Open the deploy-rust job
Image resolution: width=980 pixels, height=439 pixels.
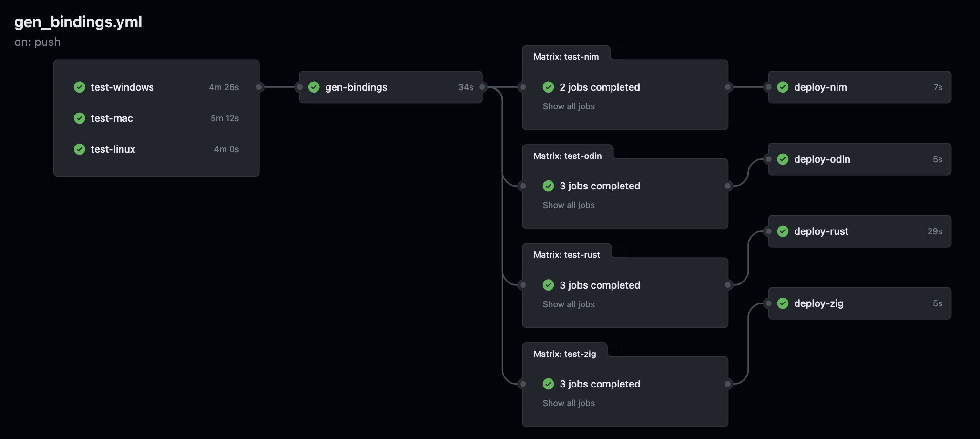tap(821, 231)
